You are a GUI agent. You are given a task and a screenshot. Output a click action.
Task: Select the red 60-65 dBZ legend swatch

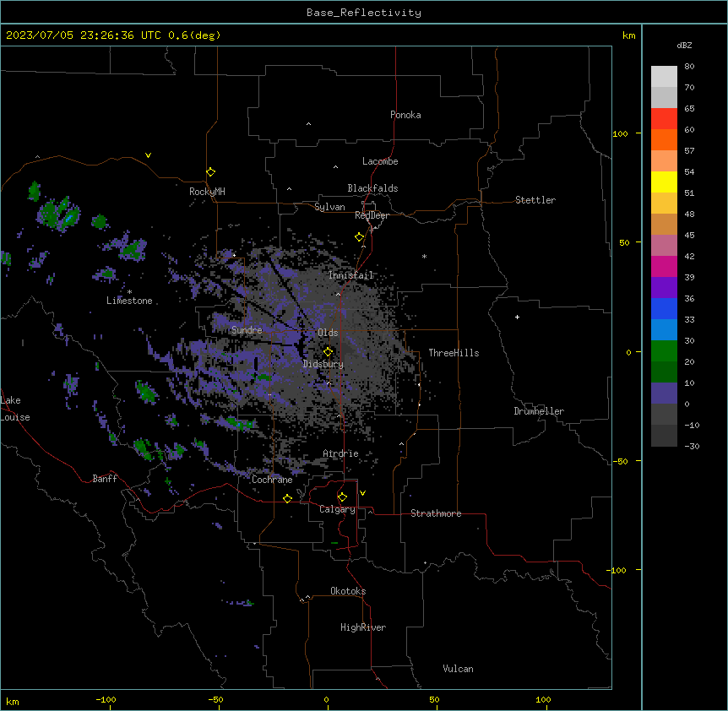(x=664, y=119)
